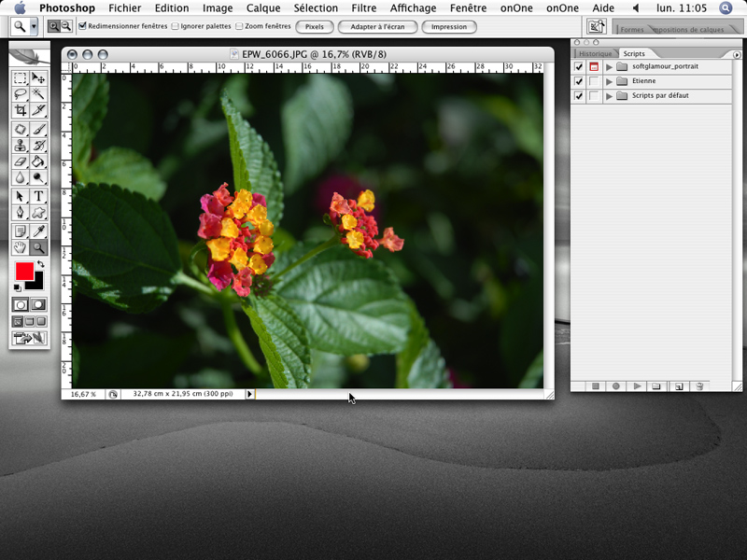Open the file browser from options bar

(x=596, y=26)
